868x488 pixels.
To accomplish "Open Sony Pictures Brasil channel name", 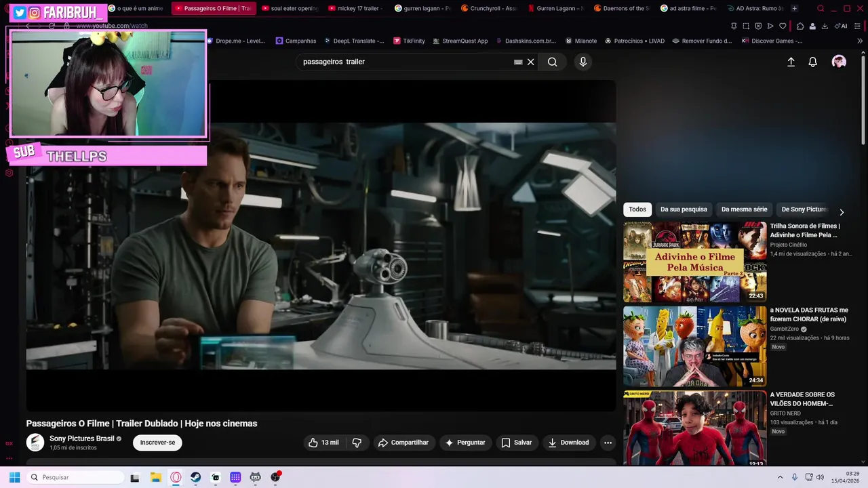I will coord(82,439).
